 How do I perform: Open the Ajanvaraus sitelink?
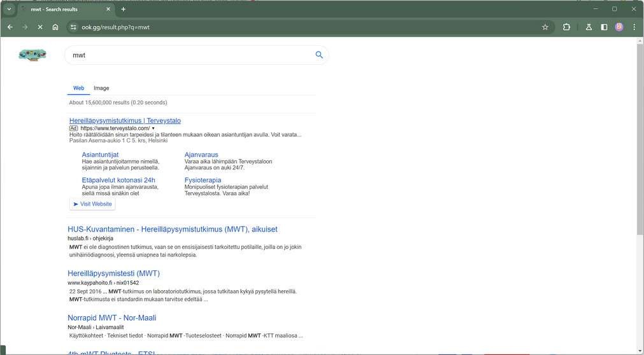(201, 155)
